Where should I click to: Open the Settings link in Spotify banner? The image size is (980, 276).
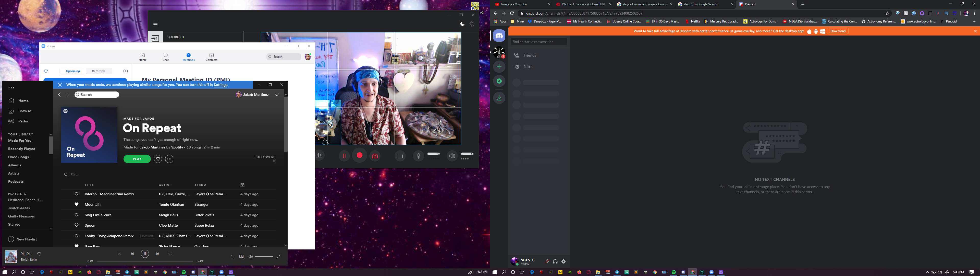(x=221, y=85)
